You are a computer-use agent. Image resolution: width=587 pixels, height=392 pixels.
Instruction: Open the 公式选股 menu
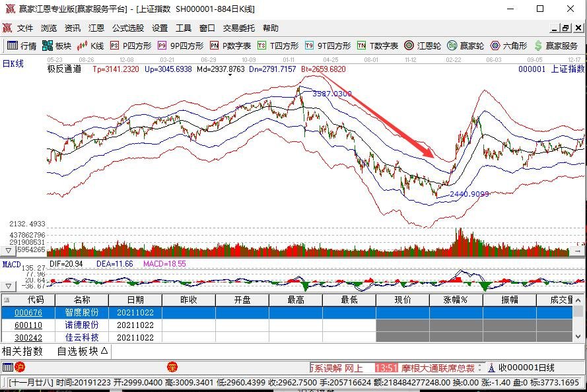click(x=128, y=28)
